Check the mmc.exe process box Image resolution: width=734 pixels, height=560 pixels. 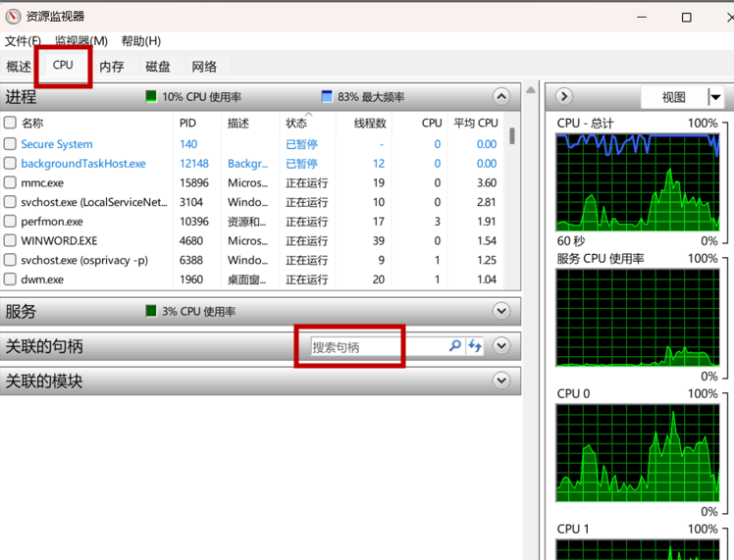[10, 182]
